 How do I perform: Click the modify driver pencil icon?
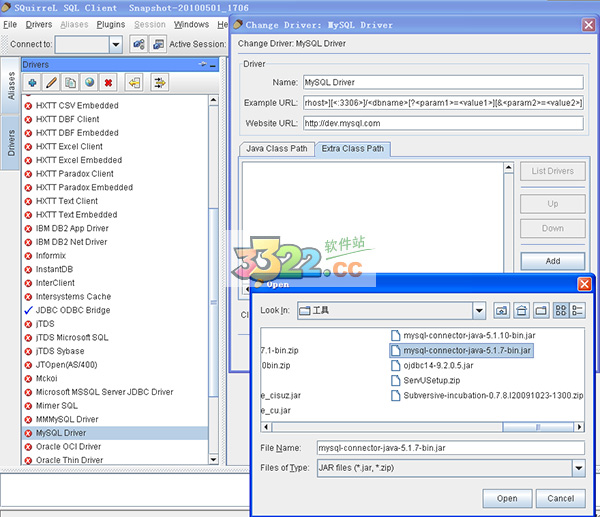click(51, 83)
